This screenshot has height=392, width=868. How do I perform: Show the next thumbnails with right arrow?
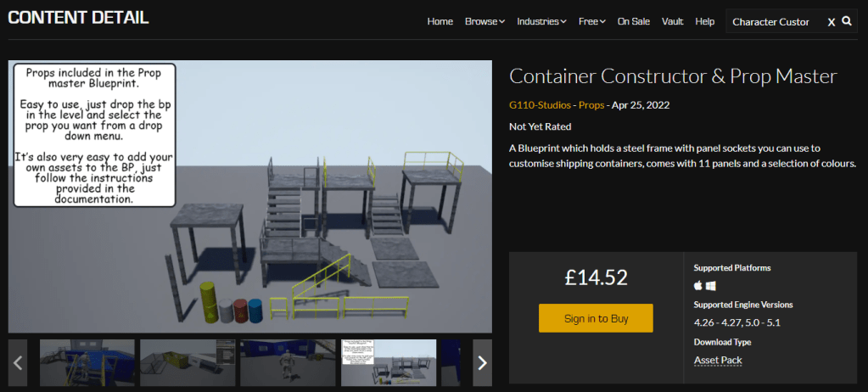pos(482,363)
